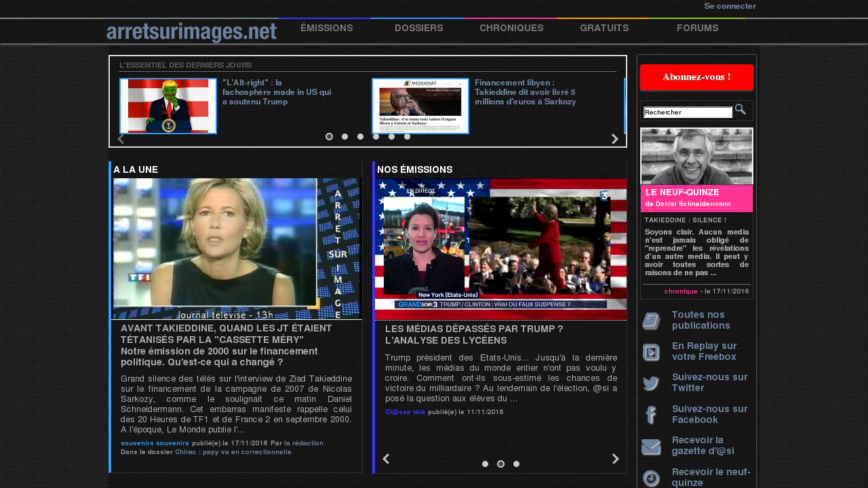Click the arretsurimages.net logo

[191, 32]
